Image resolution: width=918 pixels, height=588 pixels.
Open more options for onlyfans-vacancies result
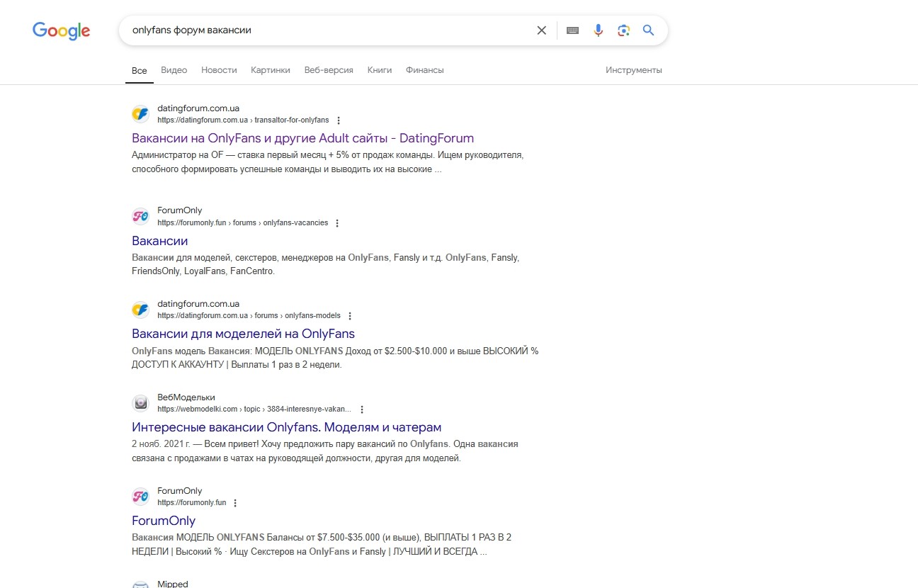(337, 223)
